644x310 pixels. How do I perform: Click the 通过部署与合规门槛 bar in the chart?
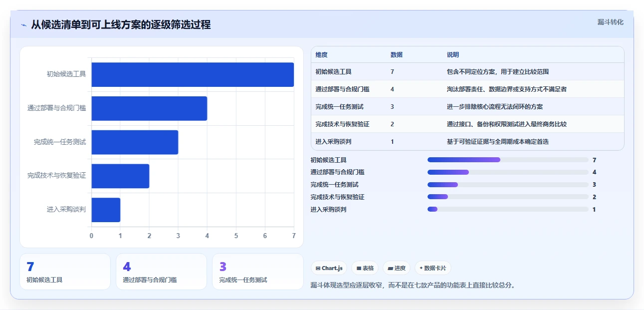[x=149, y=108]
